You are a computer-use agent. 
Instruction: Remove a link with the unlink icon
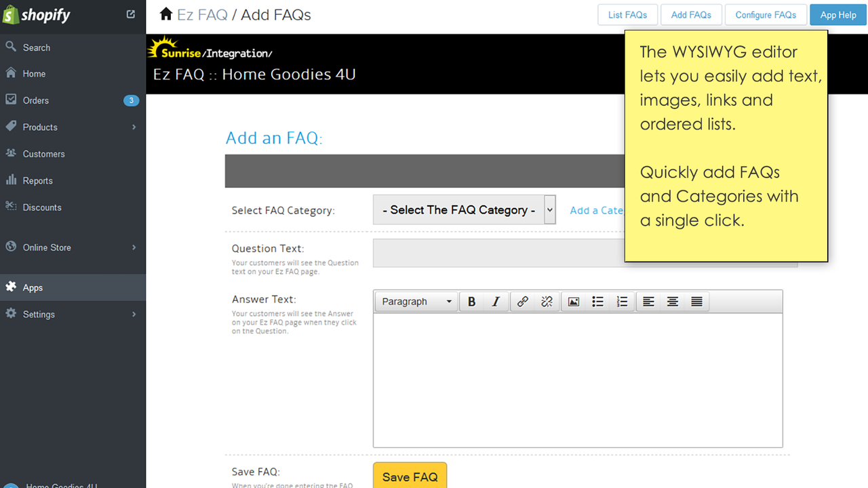pyautogui.click(x=547, y=301)
